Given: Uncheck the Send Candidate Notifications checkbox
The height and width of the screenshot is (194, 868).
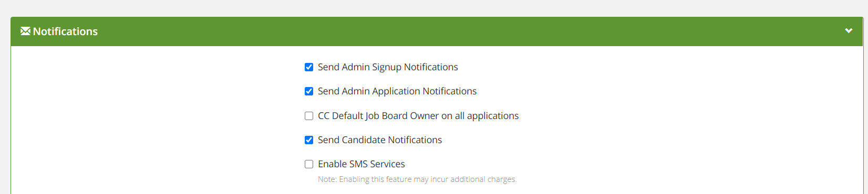Looking at the screenshot, I should 309,140.
